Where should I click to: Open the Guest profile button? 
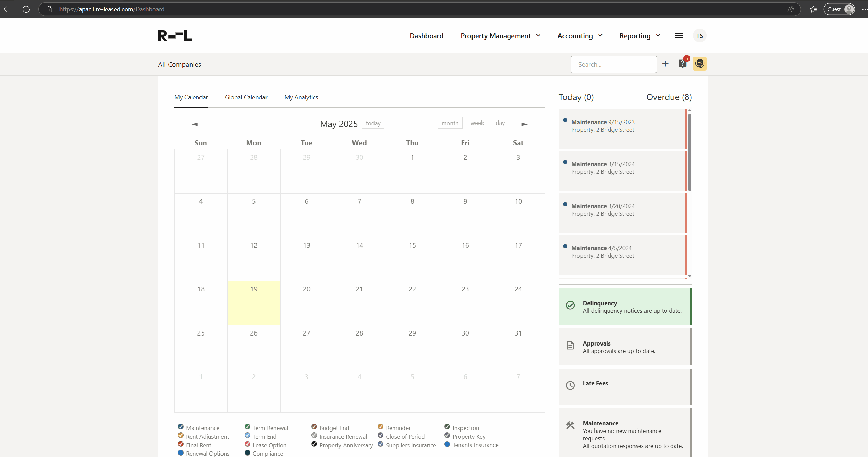pyautogui.click(x=839, y=9)
